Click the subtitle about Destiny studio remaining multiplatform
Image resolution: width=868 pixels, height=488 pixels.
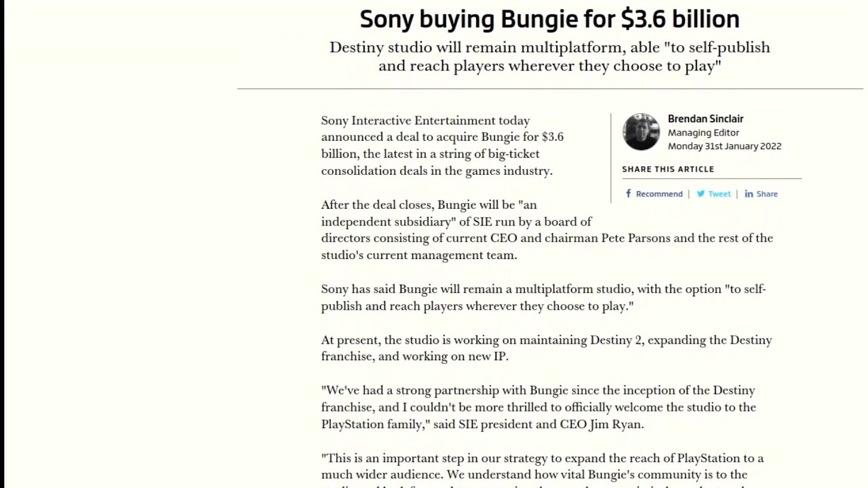point(549,56)
